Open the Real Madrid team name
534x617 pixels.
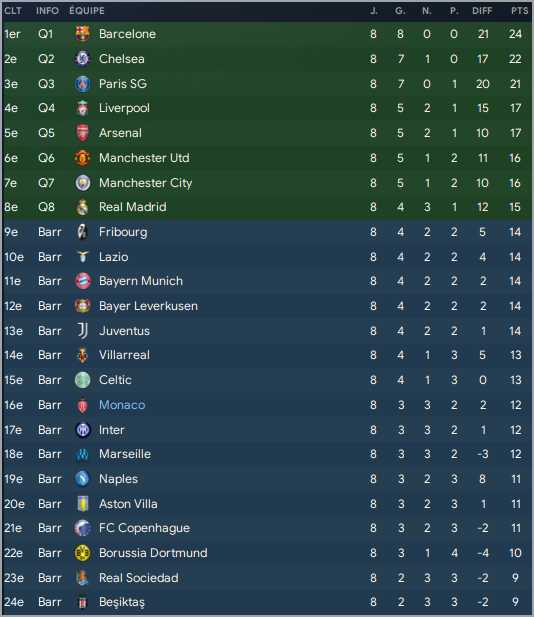click(133, 207)
